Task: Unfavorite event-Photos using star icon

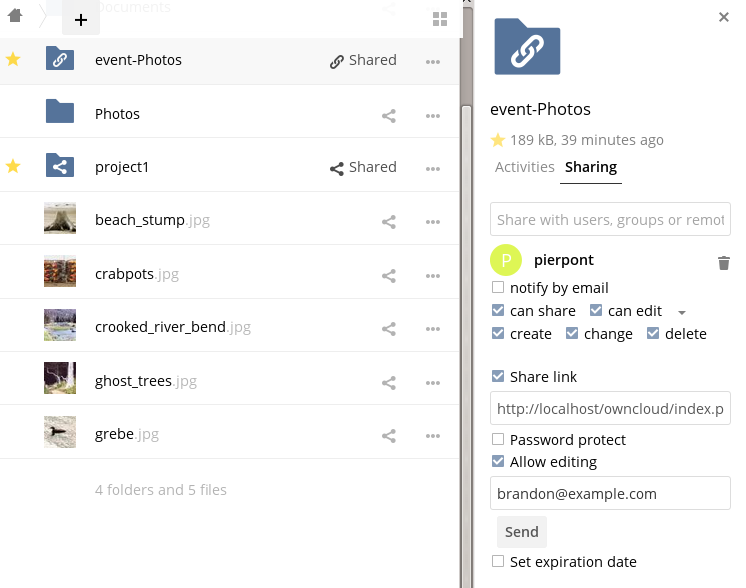Action: pos(13,60)
